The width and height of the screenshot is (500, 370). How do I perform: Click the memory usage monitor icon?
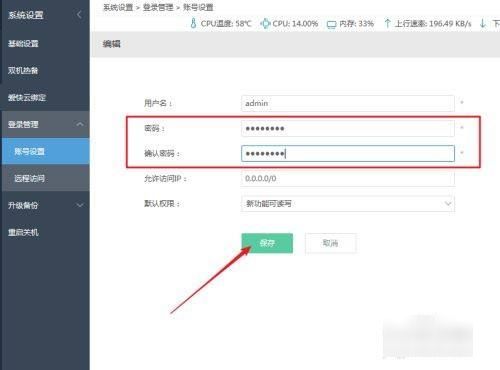[x=331, y=24]
